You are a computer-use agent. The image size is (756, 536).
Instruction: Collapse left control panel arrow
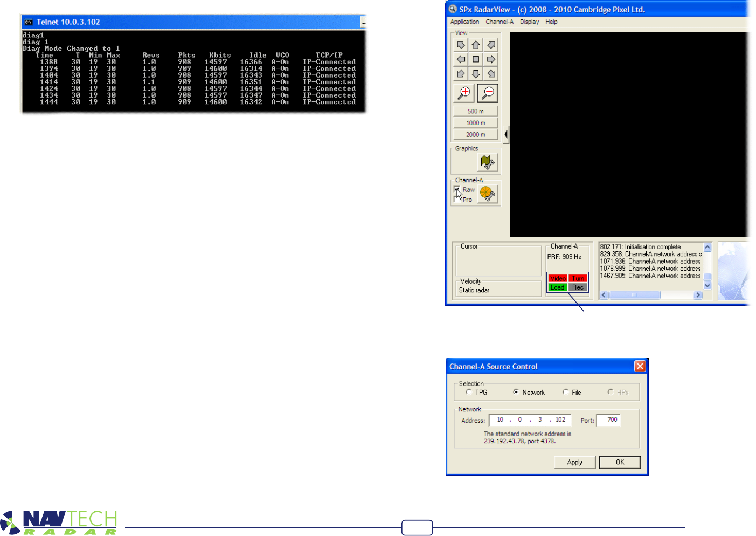click(505, 134)
